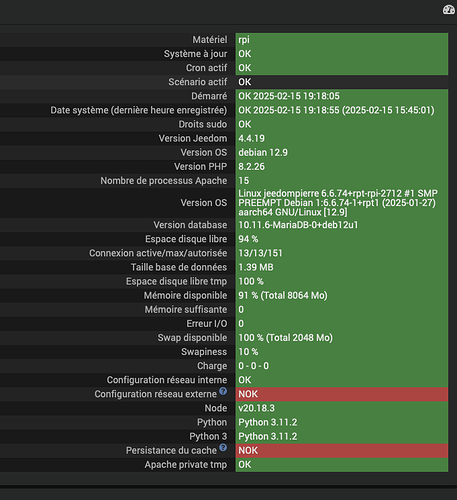
Task: Click the Connexion active/max/autorisée label
Action: (158, 253)
